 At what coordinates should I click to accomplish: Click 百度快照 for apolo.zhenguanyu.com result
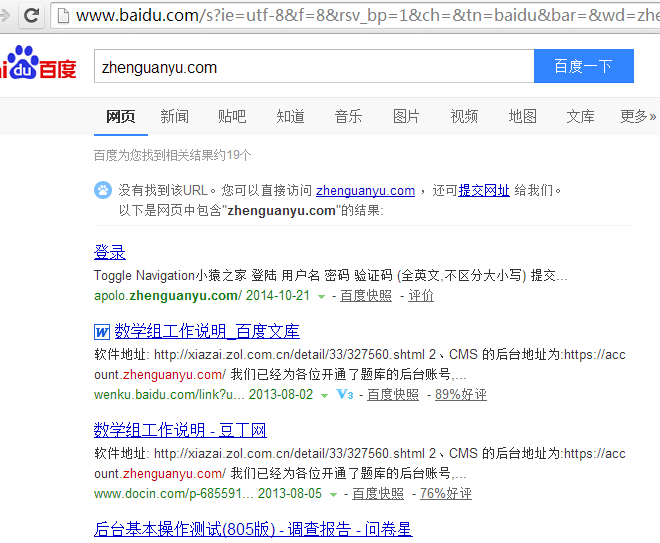point(366,295)
